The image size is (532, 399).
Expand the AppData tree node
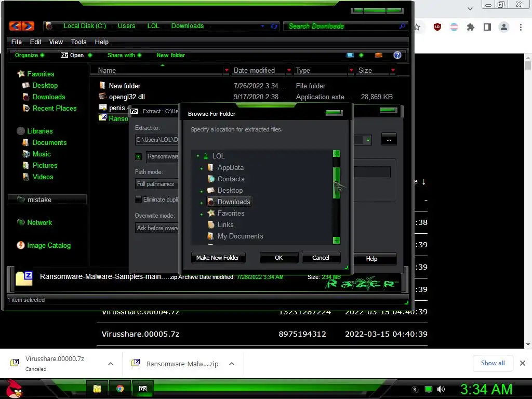coord(202,168)
